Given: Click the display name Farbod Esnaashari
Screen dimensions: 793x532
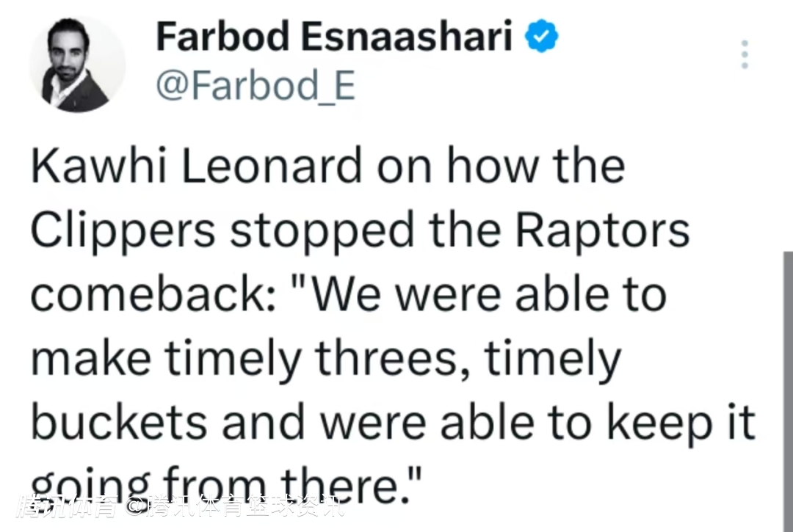Looking at the screenshot, I should 334,37.
